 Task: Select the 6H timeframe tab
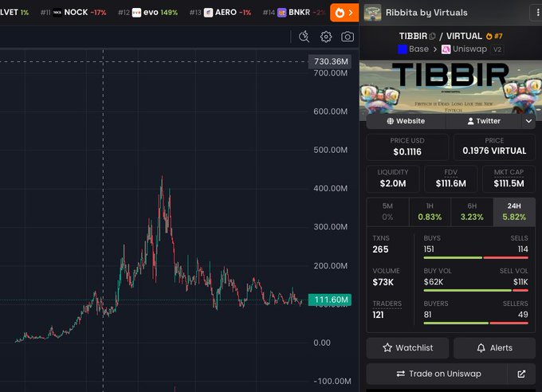472,212
